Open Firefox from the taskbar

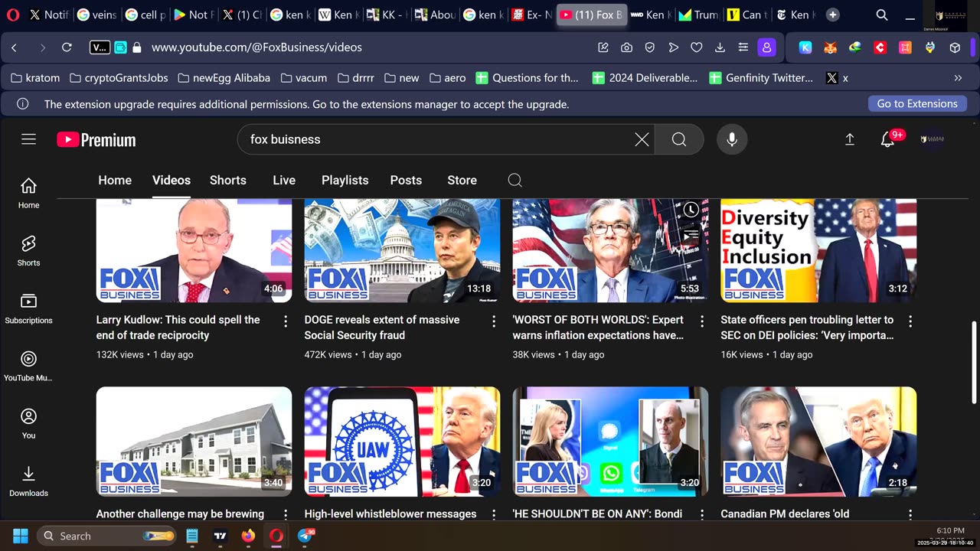click(248, 536)
